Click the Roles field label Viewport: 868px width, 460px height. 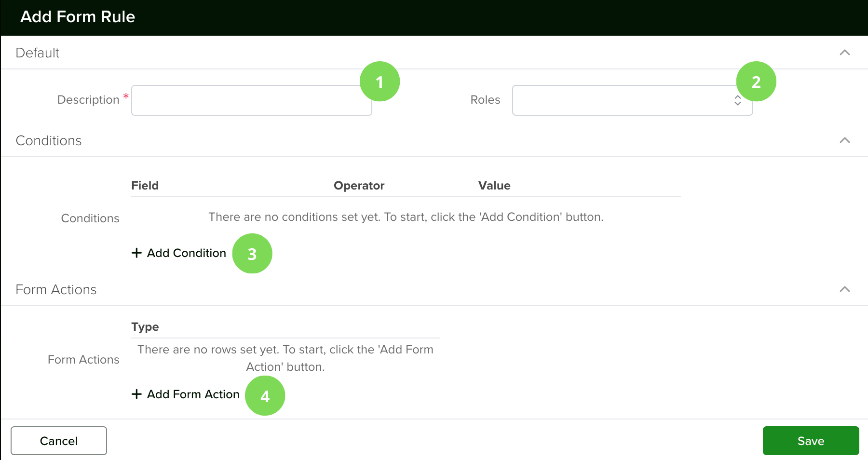[x=485, y=100]
